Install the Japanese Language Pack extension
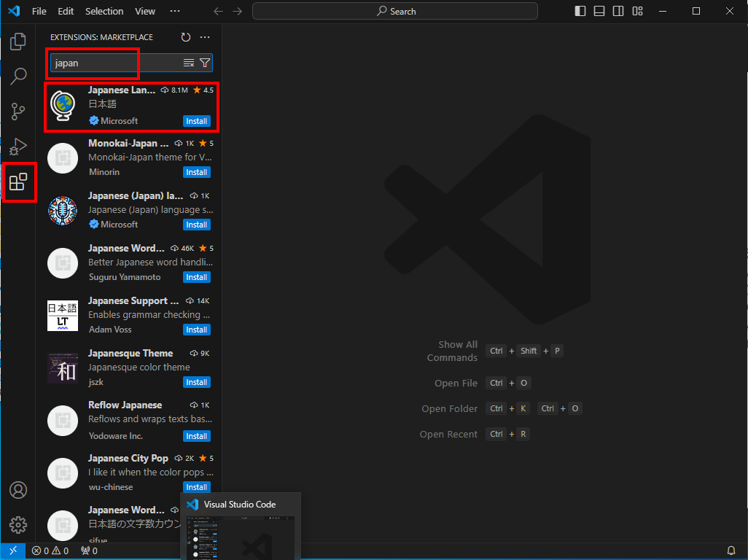Screen dimensions: 748x560 196,121
